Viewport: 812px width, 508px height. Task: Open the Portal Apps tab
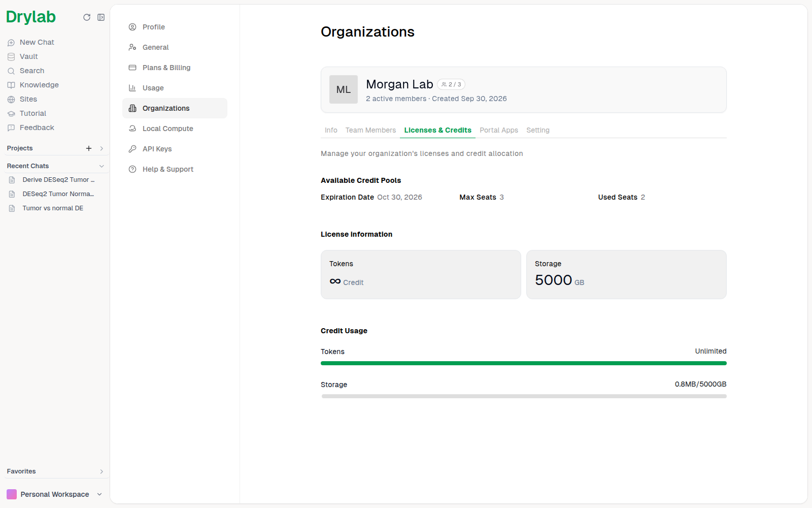click(x=499, y=130)
